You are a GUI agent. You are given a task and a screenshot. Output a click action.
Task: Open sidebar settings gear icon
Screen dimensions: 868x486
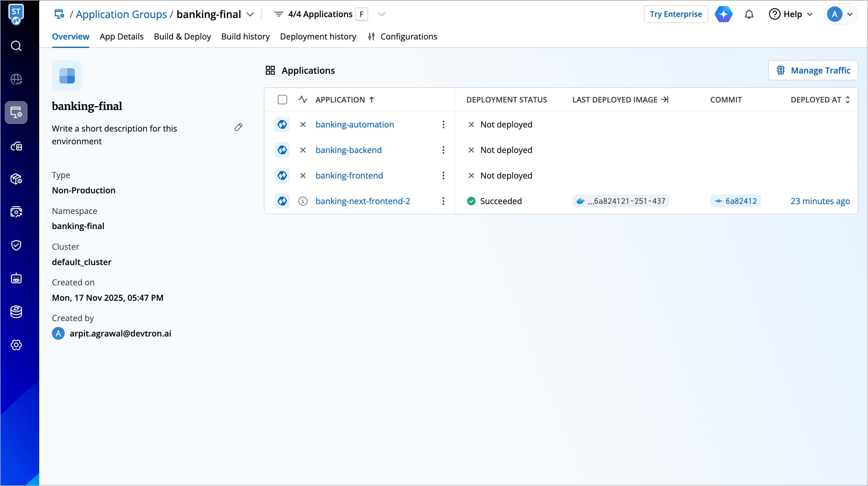tap(16, 345)
